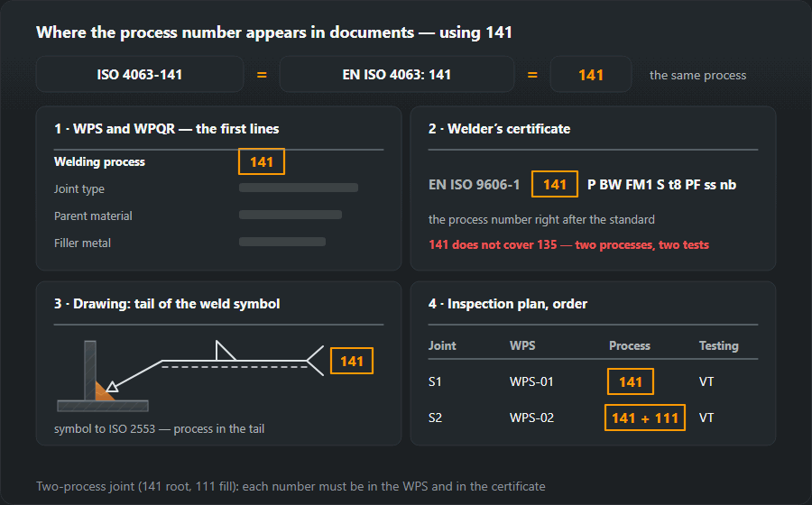Image resolution: width=812 pixels, height=505 pixels.
Task: Click the placeholder bar next to Joint type
Action: pyautogui.click(x=299, y=188)
